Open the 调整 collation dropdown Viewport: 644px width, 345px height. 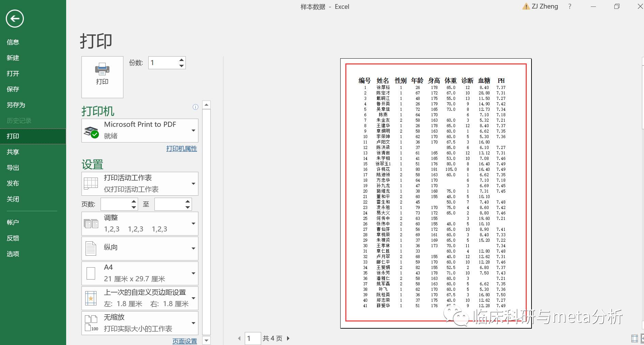(140, 224)
